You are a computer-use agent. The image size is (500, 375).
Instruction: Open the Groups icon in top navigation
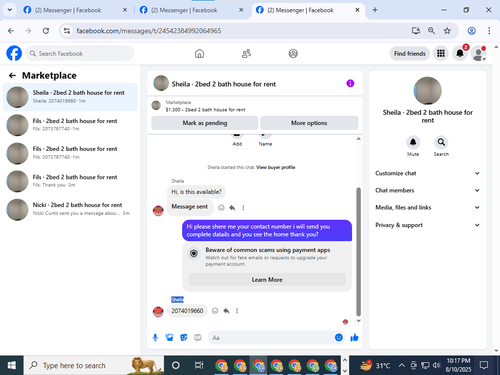click(293, 53)
